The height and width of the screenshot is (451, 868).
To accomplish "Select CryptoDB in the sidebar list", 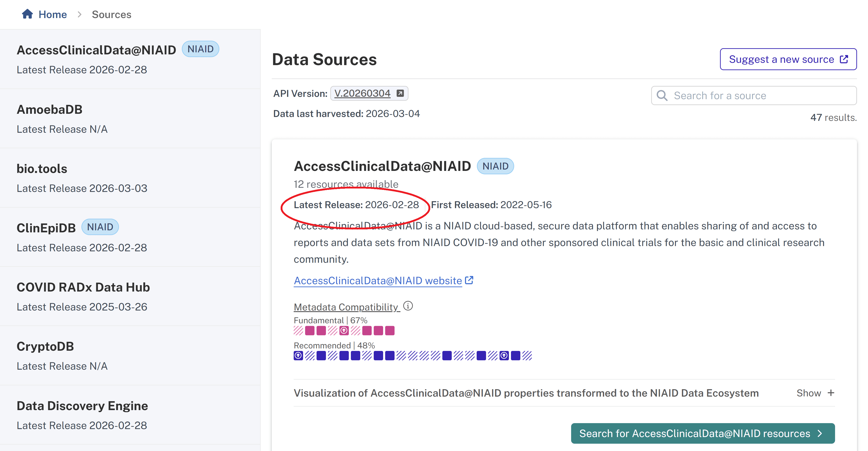I will (x=130, y=356).
